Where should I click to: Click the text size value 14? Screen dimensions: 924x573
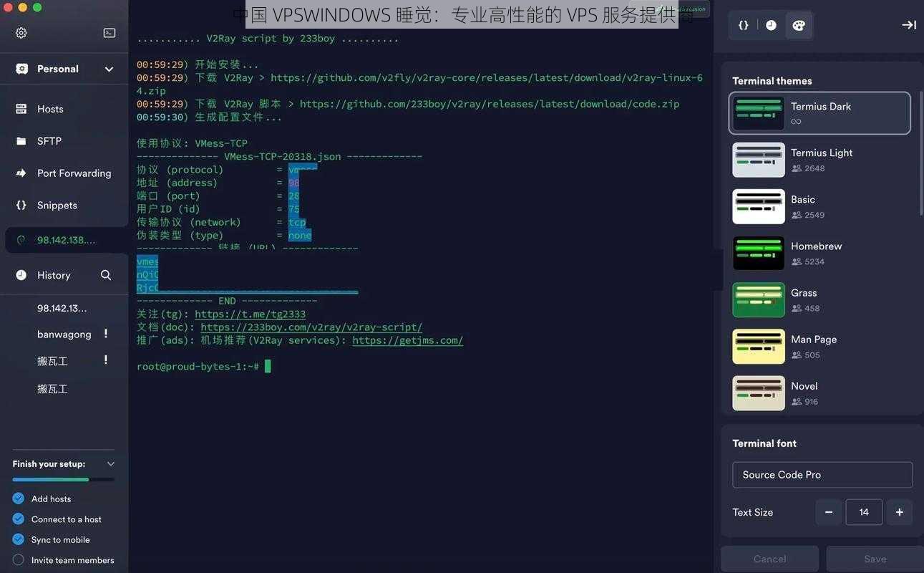(x=864, y=512)
